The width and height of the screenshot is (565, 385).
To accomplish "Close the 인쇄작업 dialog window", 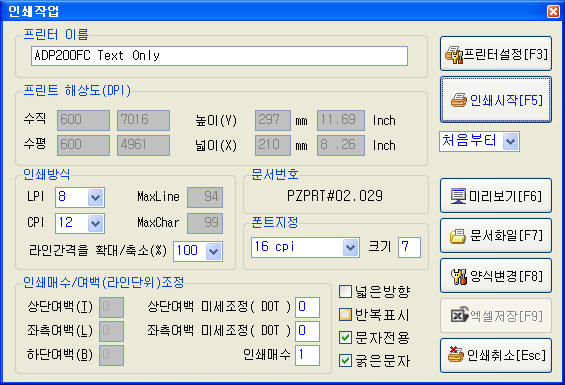I will pyautogui.click(x=553, y=11).
